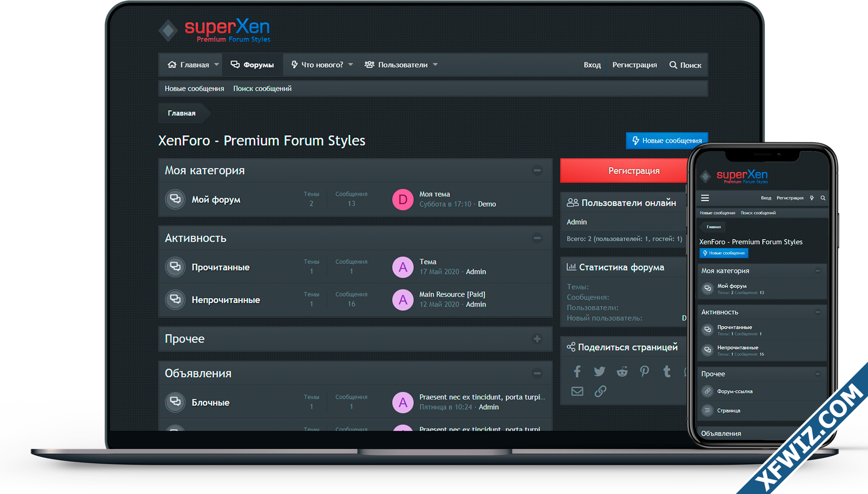Click the A avatar beside Main Resource
The width and height of the screenshot is (868, 494).
tap(403, 299)
